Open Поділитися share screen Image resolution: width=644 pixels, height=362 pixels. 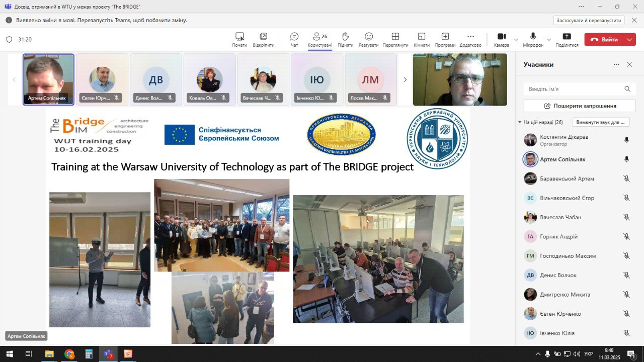click(567, 40)
